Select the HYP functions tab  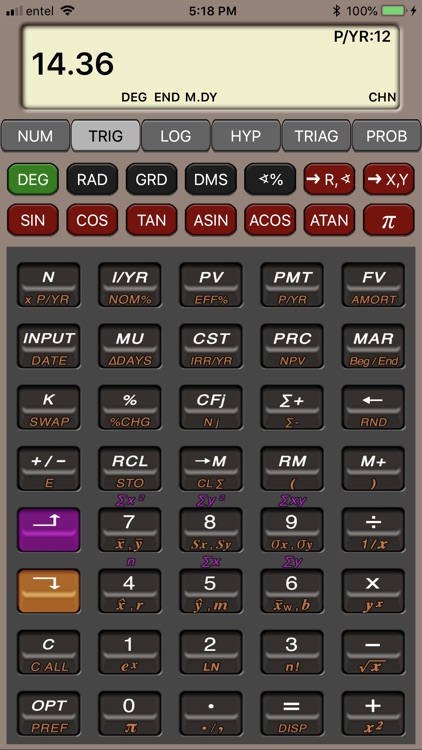pos(246,136)
